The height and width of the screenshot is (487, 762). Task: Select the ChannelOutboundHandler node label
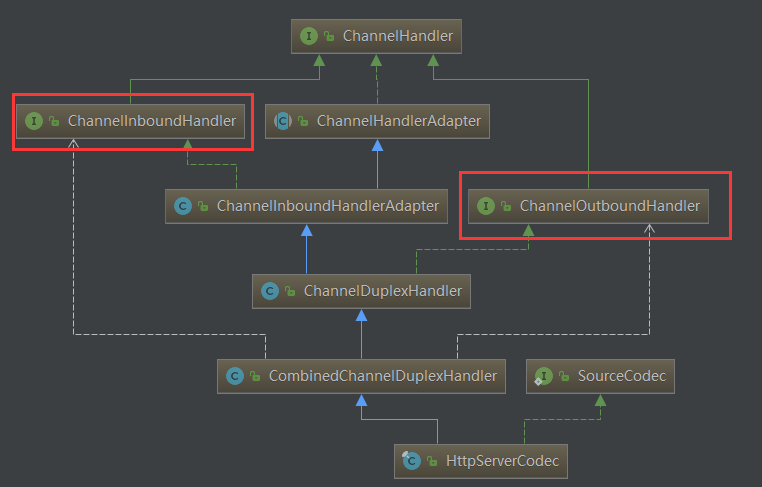point(609,206)
